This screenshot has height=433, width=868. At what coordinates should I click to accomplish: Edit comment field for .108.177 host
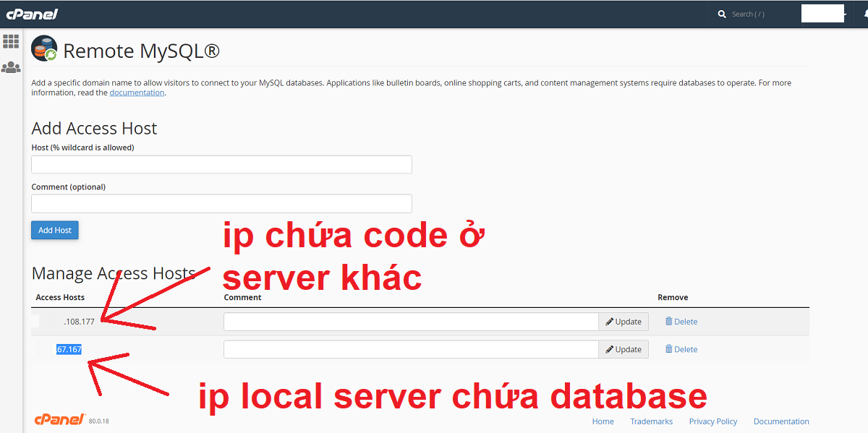coord(411,322)
